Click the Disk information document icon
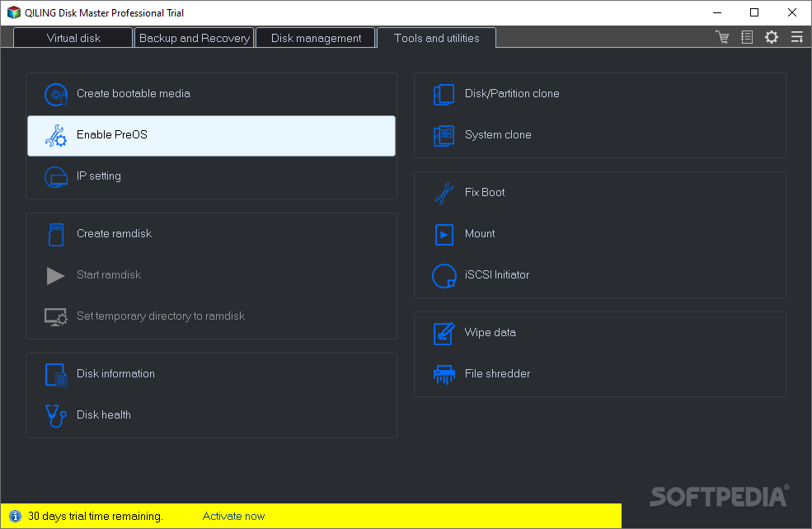Viewport: 812px width, 529px height. point(56,375)
